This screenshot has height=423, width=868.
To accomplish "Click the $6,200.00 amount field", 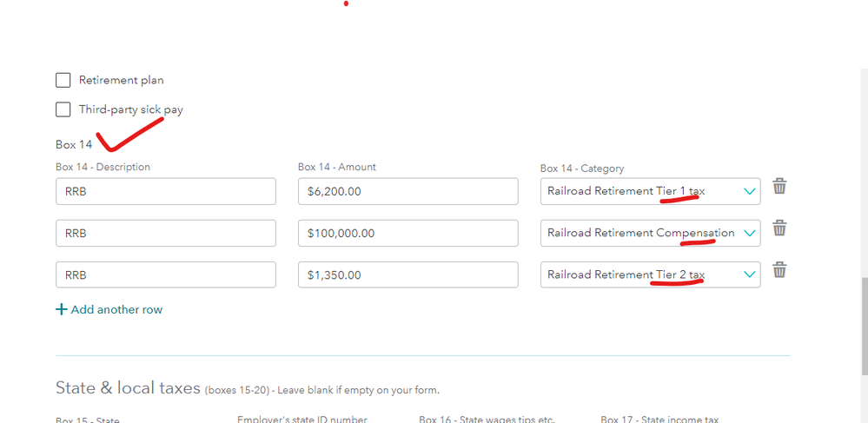I will pos(407,191).
